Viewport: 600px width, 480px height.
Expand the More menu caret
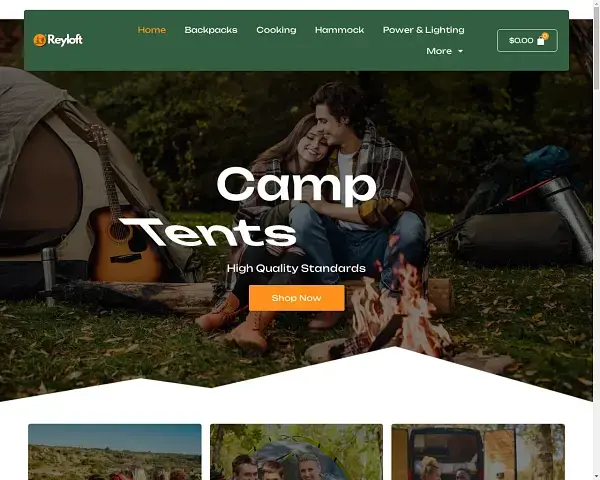460,51
